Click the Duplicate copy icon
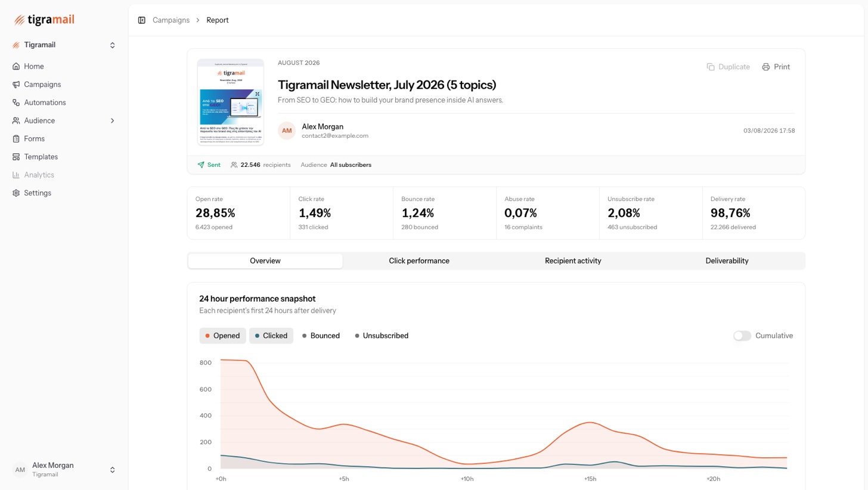Viewport: 868px width, 490px height. 711,67
